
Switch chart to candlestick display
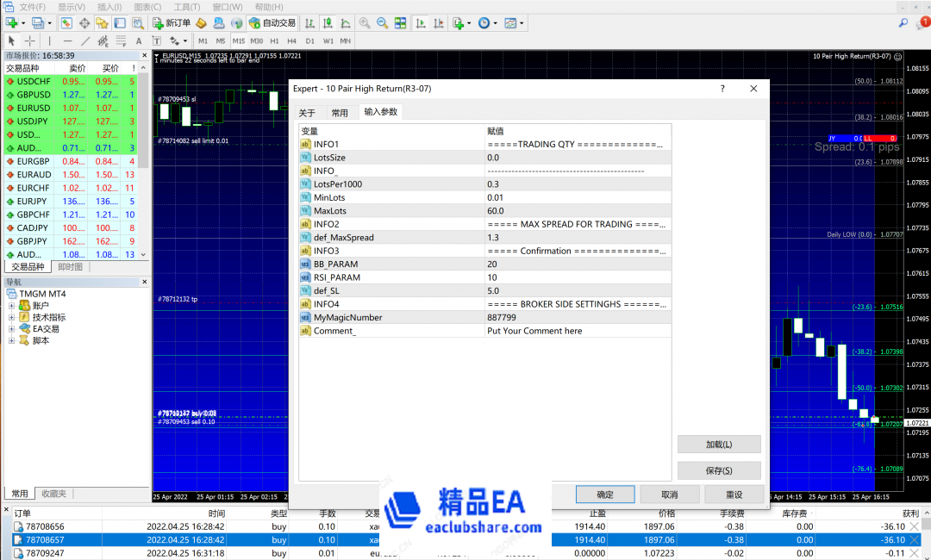point(327,23)
